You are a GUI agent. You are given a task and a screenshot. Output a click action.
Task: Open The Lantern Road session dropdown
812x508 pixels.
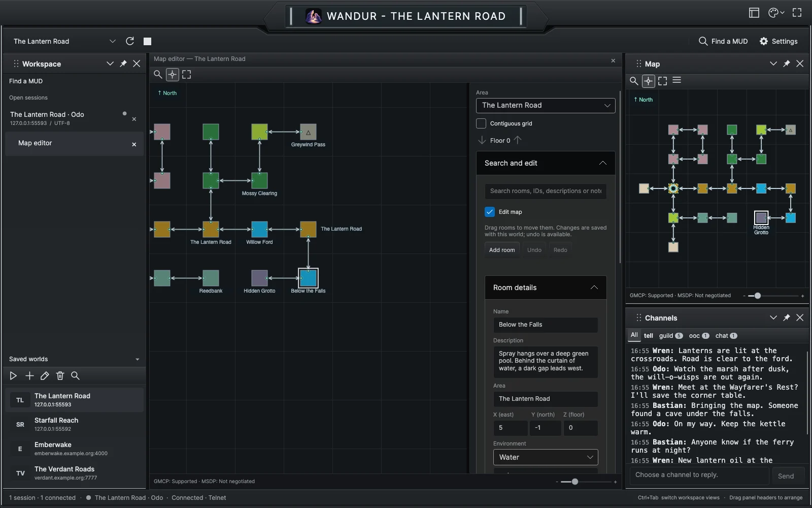click(65, 41)
